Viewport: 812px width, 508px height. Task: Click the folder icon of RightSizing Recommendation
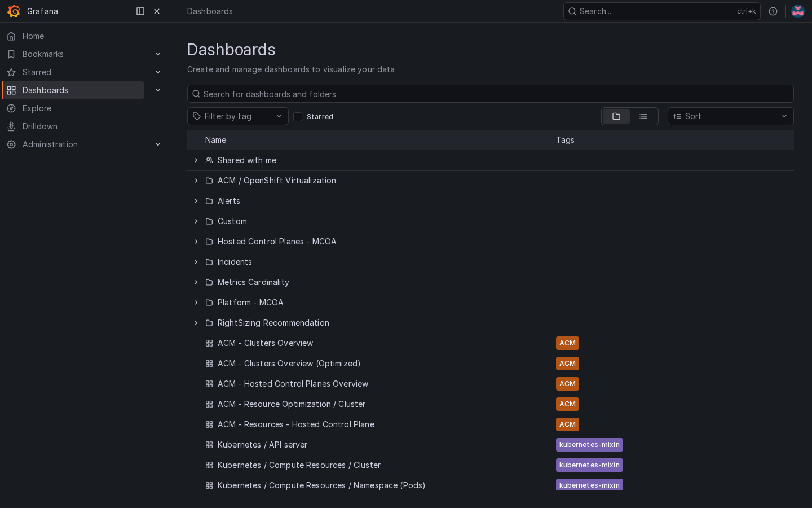[x=209, y=323]
